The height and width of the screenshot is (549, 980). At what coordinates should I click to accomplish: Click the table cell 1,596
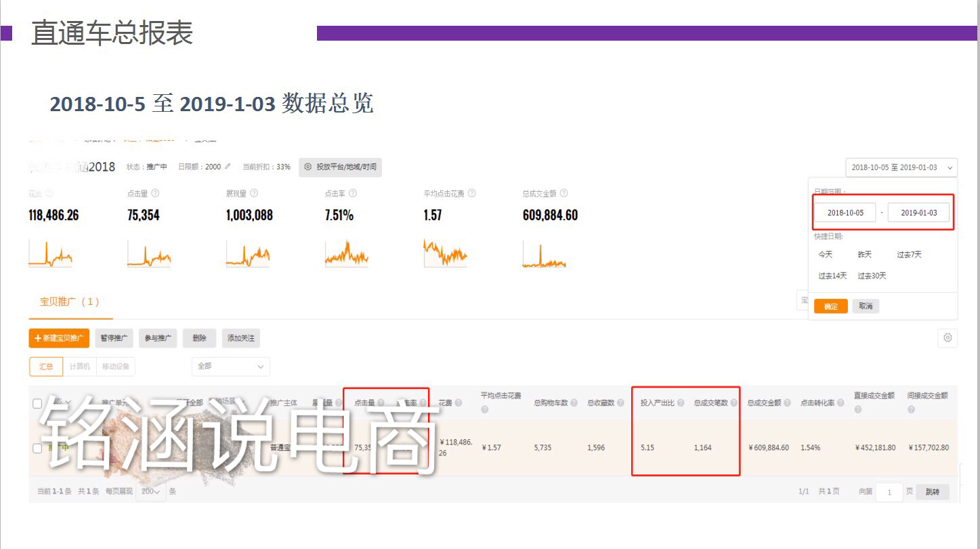pyautogui.click(x=596, y=448)
